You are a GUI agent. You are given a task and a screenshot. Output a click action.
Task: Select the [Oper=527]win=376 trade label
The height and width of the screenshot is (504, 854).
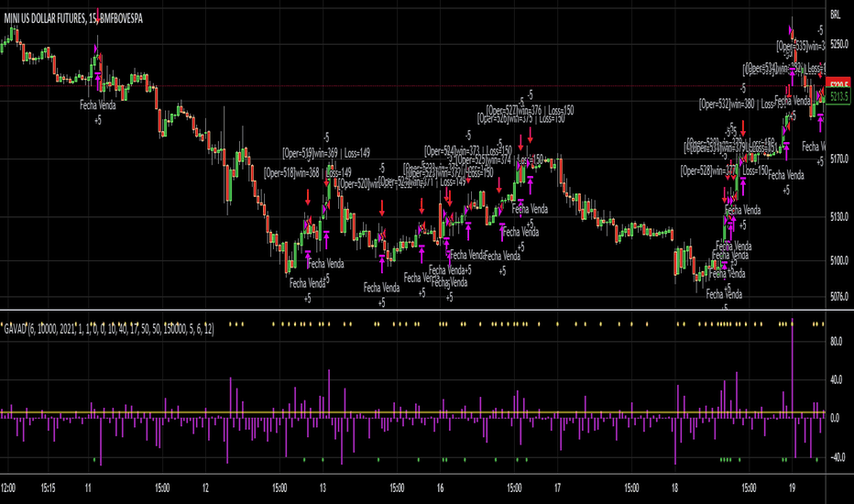(x=530, y=111)
